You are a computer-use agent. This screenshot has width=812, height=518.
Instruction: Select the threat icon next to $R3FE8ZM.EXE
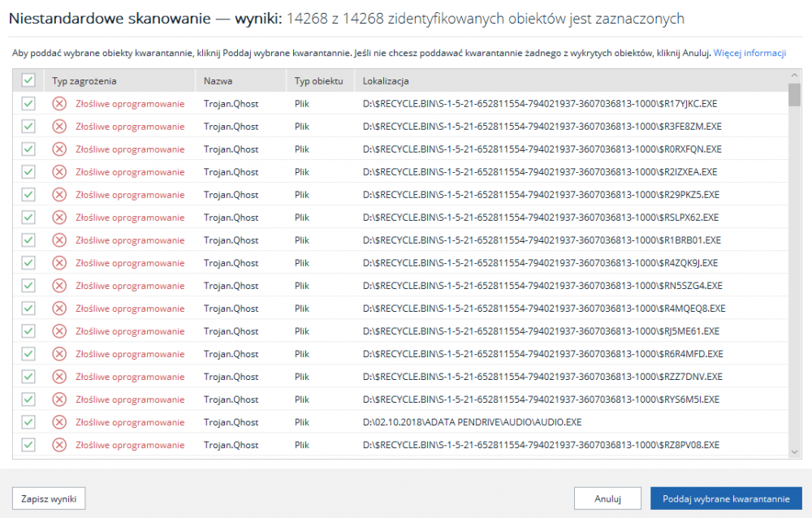[58, 126]
